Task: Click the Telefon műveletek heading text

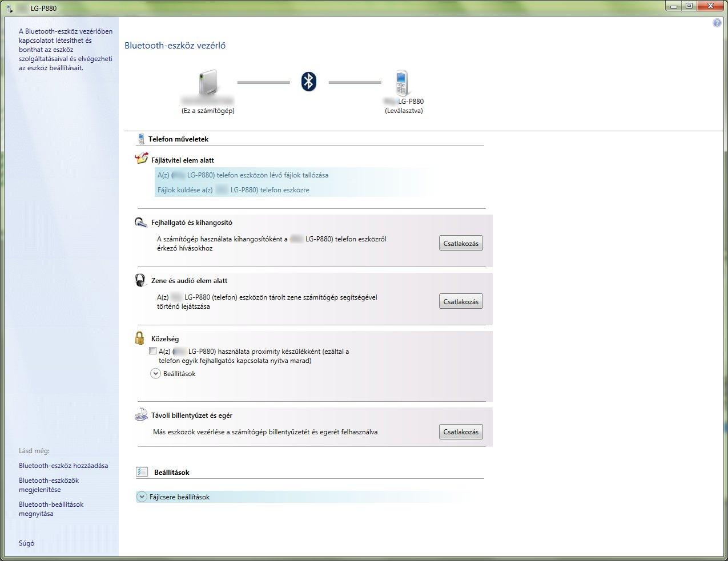Action: coord(178,139)
